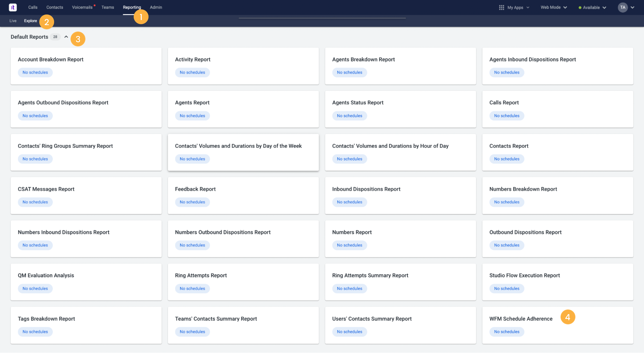This screenshot has width=644, height=353.
Task: Open the Available status dropdown
Action: [x=591, y=7]
